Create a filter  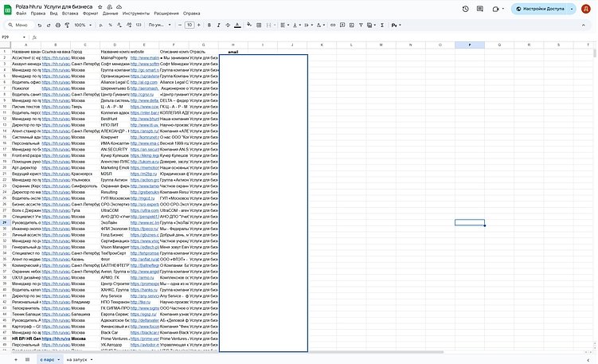tap(361, 25)
